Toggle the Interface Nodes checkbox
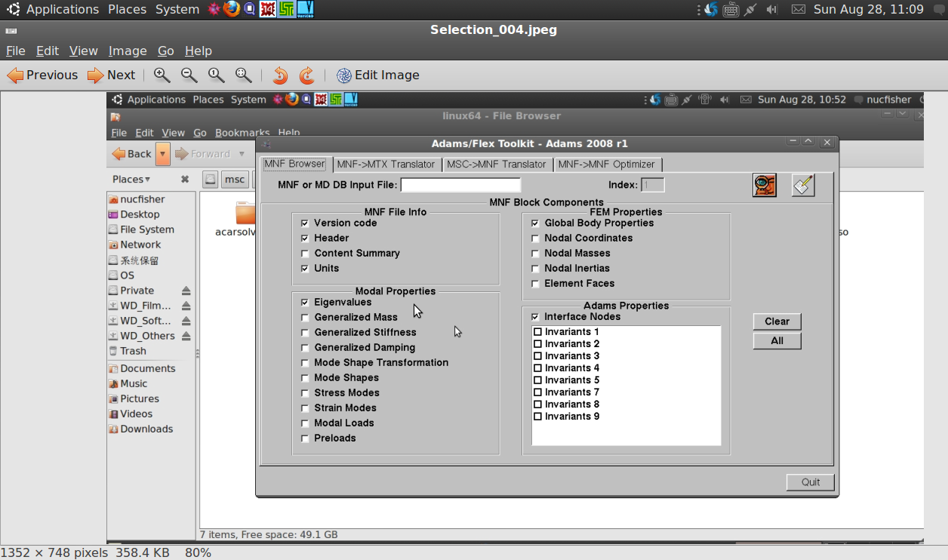 click(x=535, y=317)
